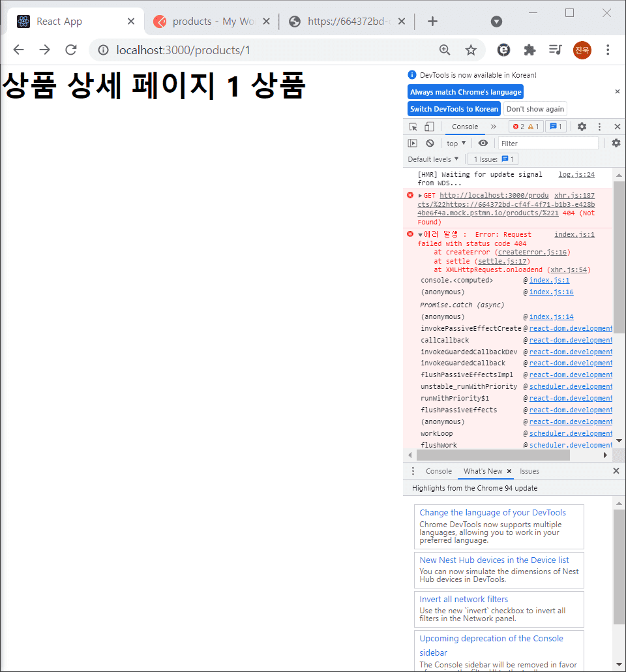The height and width of the screenshot is (672, 626).
Task: Open the xhr.js:187 source link
Action: tap(574, 196)
